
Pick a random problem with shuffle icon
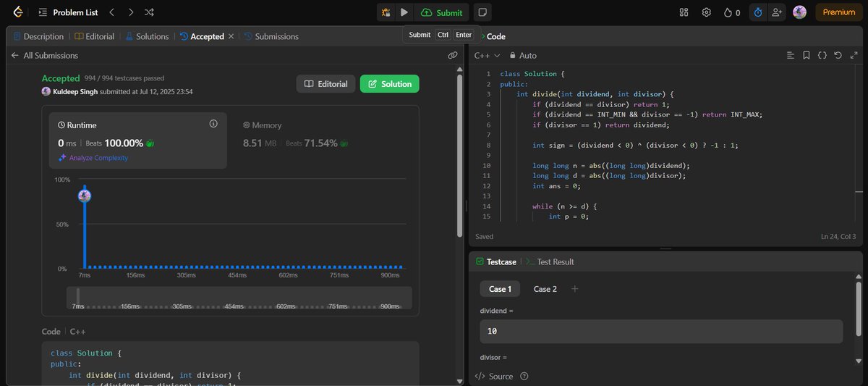click(x=149, y=12)
